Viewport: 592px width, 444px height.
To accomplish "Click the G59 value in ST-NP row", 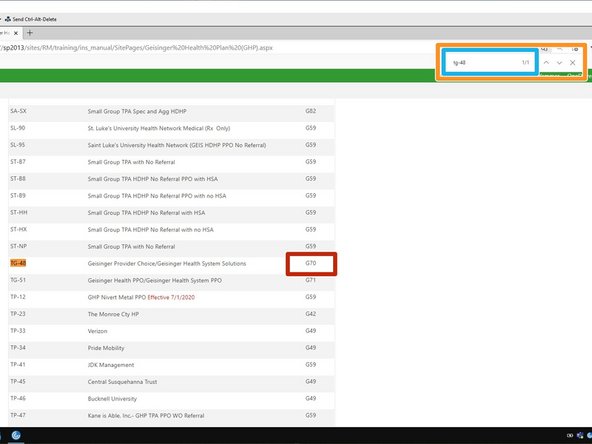I will tap(311, 246).
